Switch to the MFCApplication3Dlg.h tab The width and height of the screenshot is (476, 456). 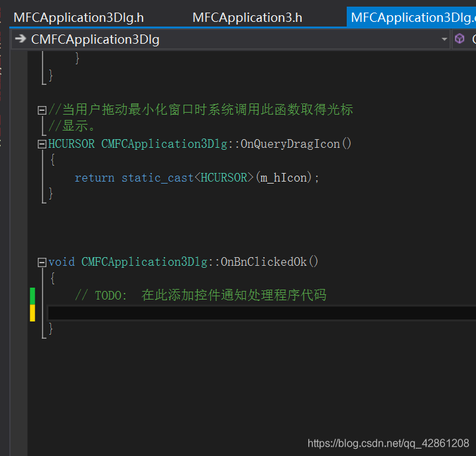tap(79, 18)
